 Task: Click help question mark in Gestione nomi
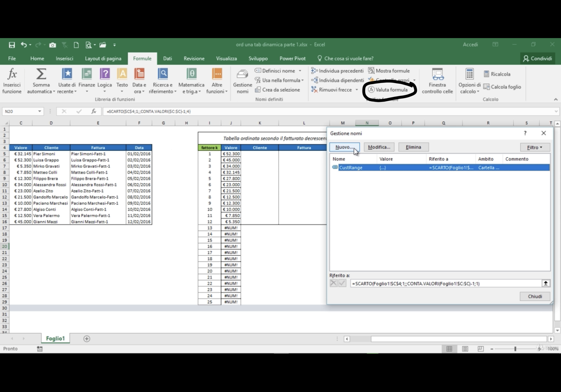pyautogui.click(x=525, y=133)
